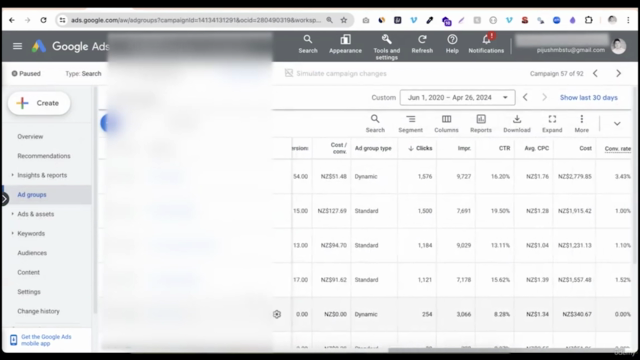This screenshot has width=640, height=360.
Task: Shift to the previous date period
Action: (x=525, y=97)
